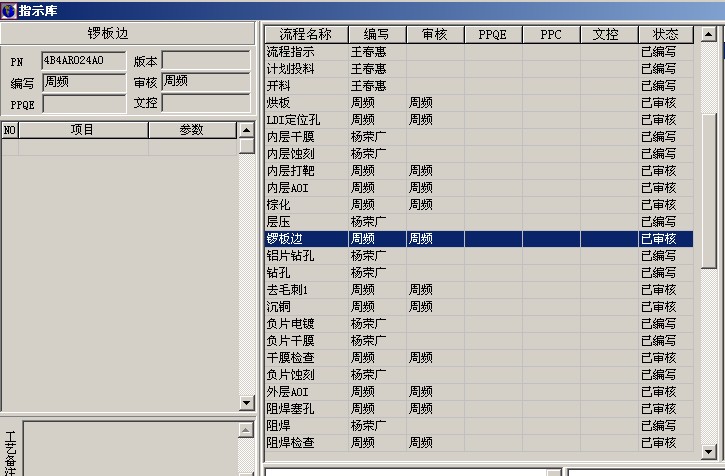Select the 内层干膜 row
Viewport: 725px width, 476px height.
pyautogui.click(x=479, y=137)
